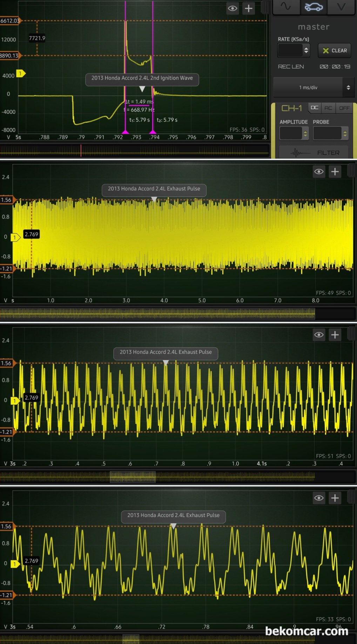Click the first cursor's magenta marker on the ignition time axis
The width and height of the screenshot is (357, 644).
point(125,132)
